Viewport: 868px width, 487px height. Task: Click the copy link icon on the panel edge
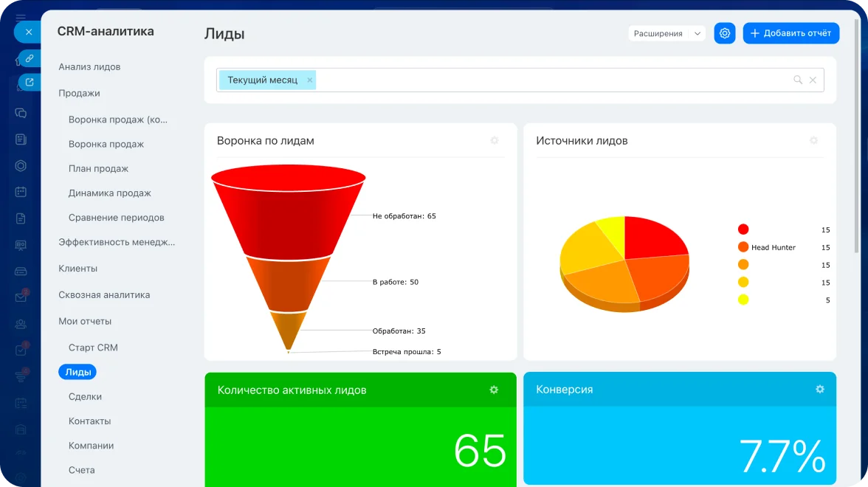[x=30, y=58]
